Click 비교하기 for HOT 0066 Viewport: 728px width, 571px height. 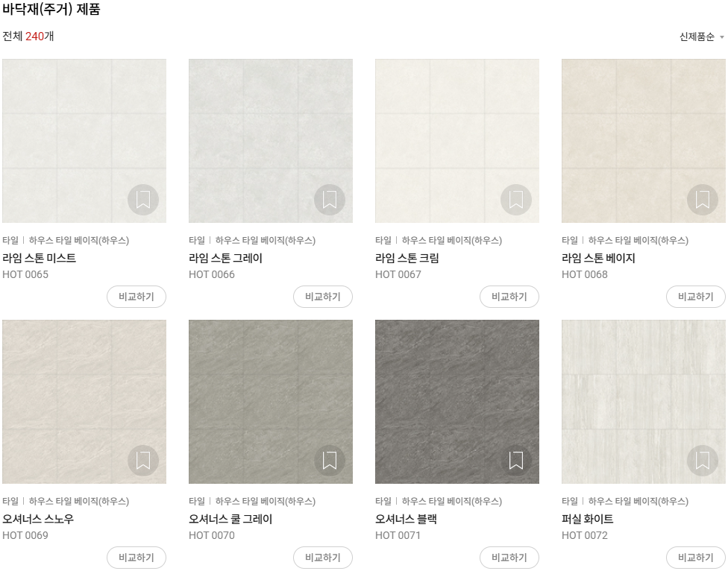pos(323,297)
